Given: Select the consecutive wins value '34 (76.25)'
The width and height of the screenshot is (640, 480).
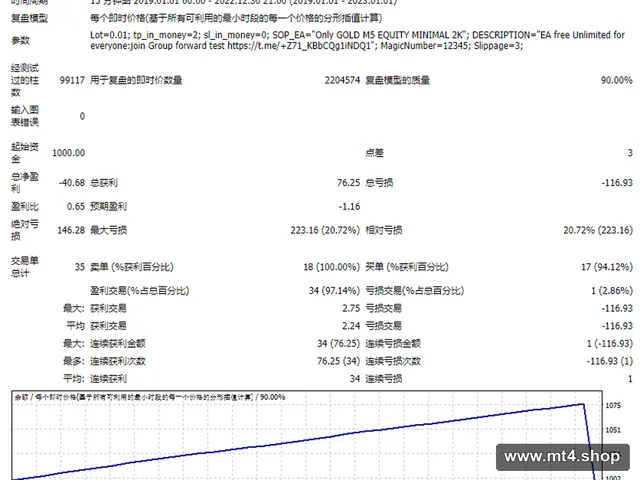Looking at the screenshot, I should click(338, 343).
